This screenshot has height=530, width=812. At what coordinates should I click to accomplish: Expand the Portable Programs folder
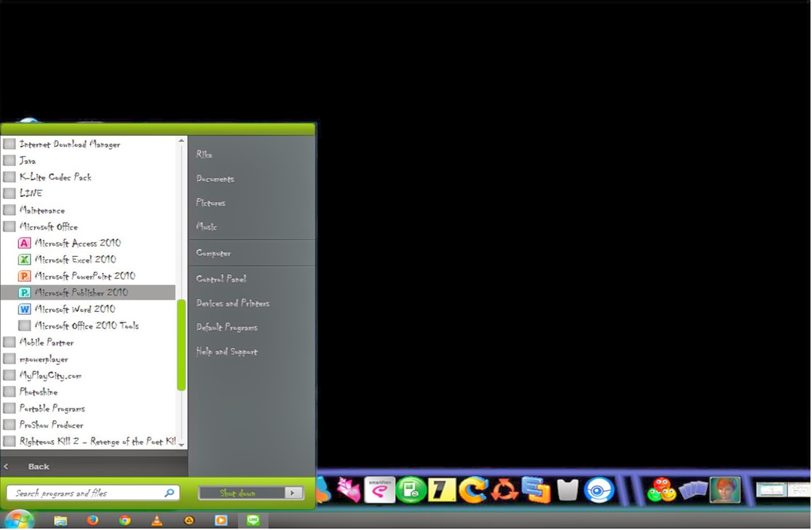[44, 408]
